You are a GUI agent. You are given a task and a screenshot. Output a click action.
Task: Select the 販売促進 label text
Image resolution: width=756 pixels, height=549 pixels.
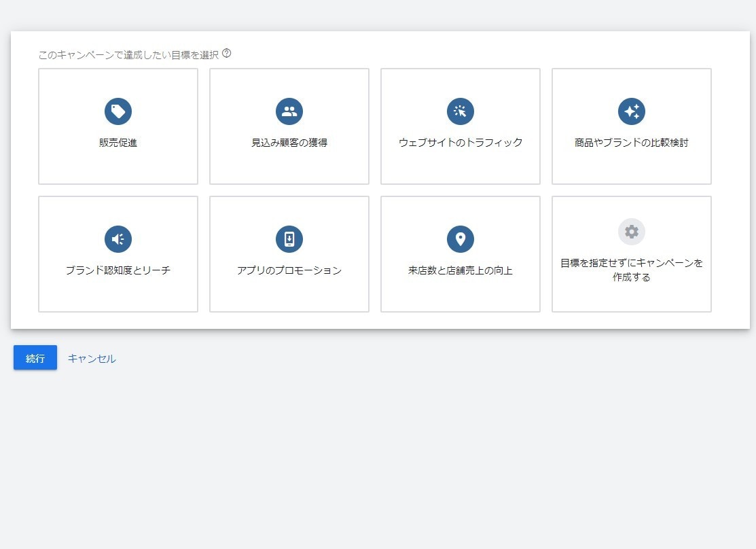118,143
